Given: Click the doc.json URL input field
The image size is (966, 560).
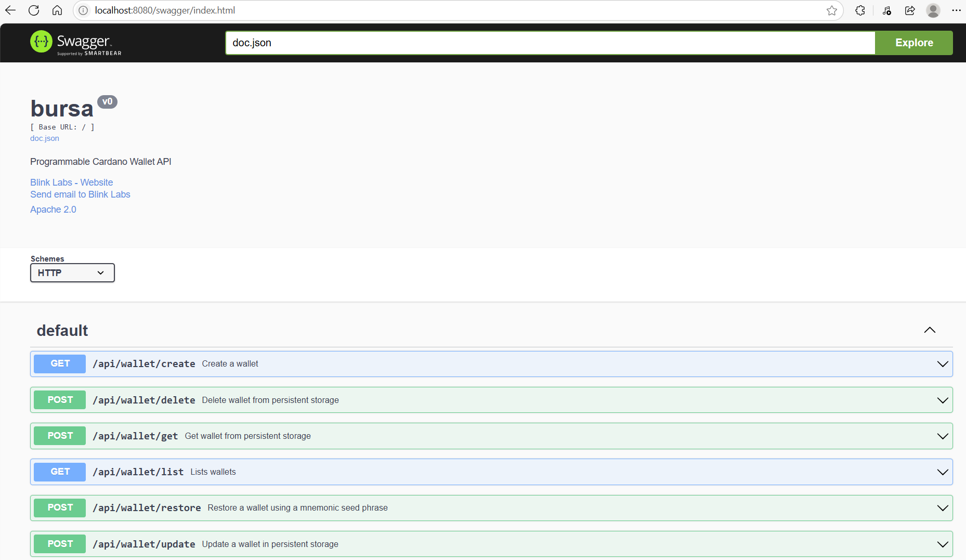Looking at the screenshot, I should (550, 43).
